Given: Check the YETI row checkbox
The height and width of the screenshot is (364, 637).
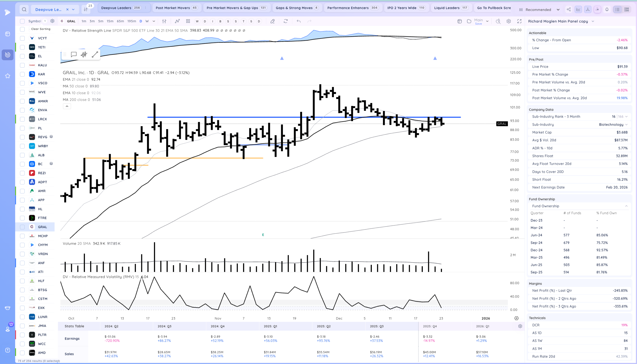Looking at the screenshot, I should 22,47.
